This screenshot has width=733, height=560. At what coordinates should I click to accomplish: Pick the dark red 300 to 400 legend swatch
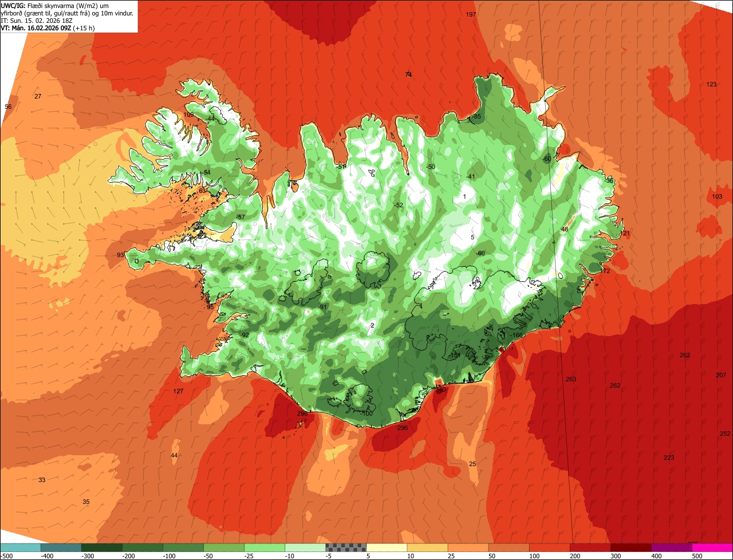click(x=630, y=547)
